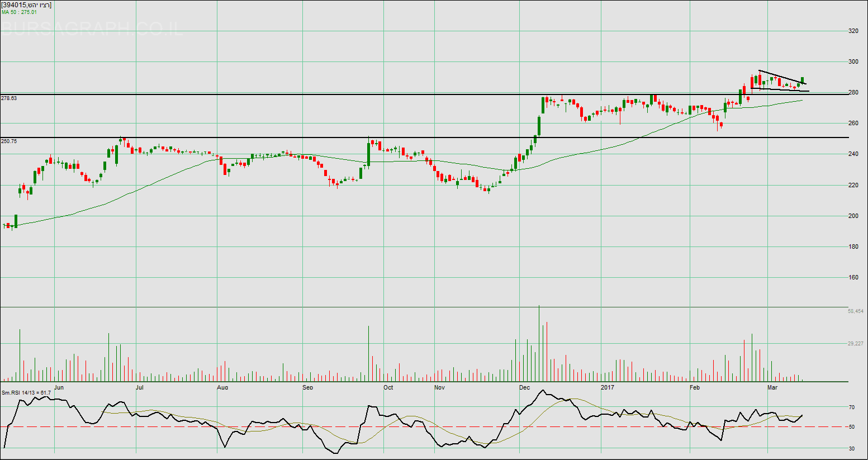
Task: Click the Dec month marker on time axis
Action: point(524,387)
